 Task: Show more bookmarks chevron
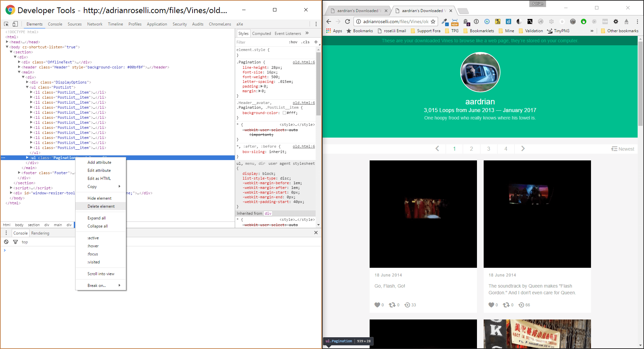(592, 31)
